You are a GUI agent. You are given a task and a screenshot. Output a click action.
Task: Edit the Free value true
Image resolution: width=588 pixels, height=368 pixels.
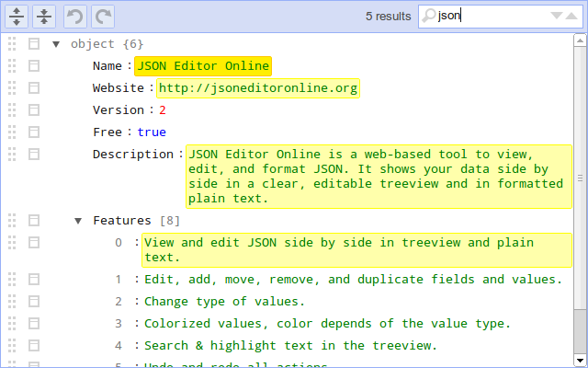click(152, 132)
